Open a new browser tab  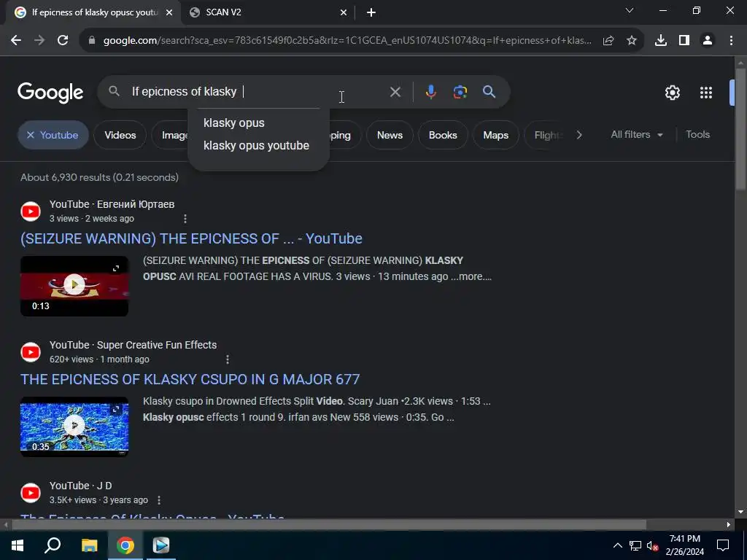(x=371, y=13)
